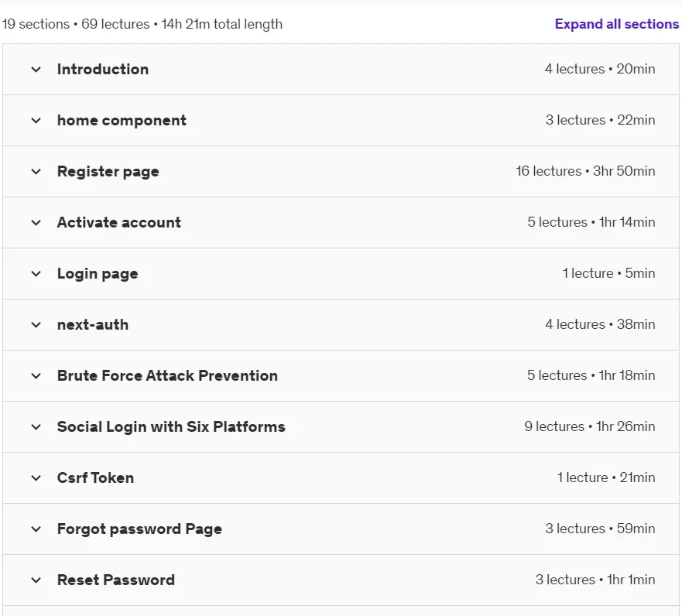
Task: Expand the Introduction section chevron
Action: pos(36,70)
